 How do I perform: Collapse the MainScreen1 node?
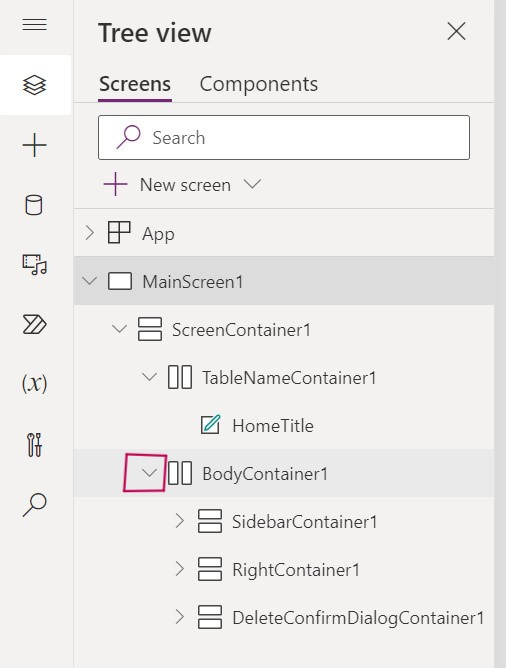coord(89,281)
